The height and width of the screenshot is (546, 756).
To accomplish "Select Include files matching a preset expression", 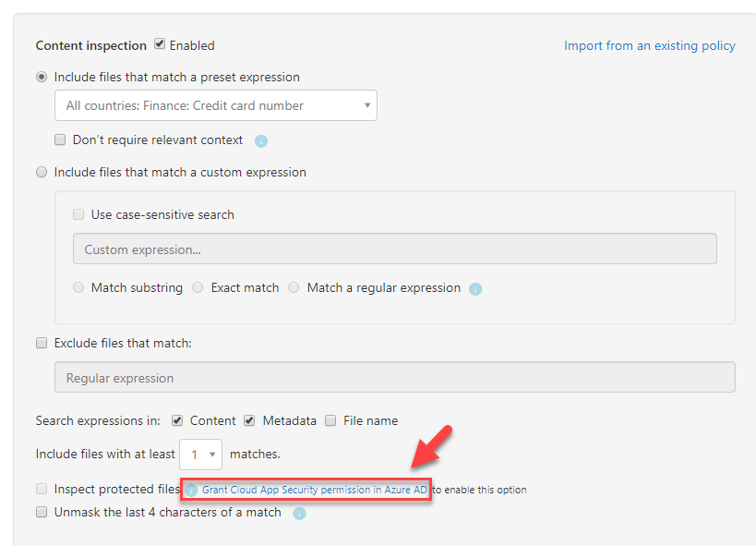I will [x=42, y=77].
